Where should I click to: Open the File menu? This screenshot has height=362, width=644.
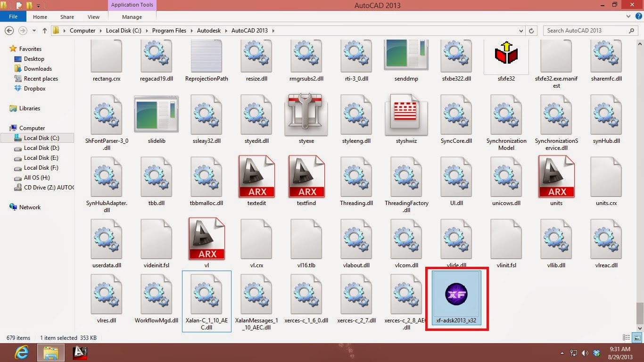coord(13,16)
